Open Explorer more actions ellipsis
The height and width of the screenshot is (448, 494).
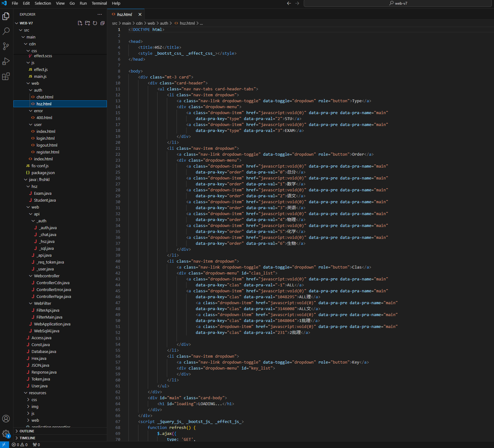click(100, 14)
